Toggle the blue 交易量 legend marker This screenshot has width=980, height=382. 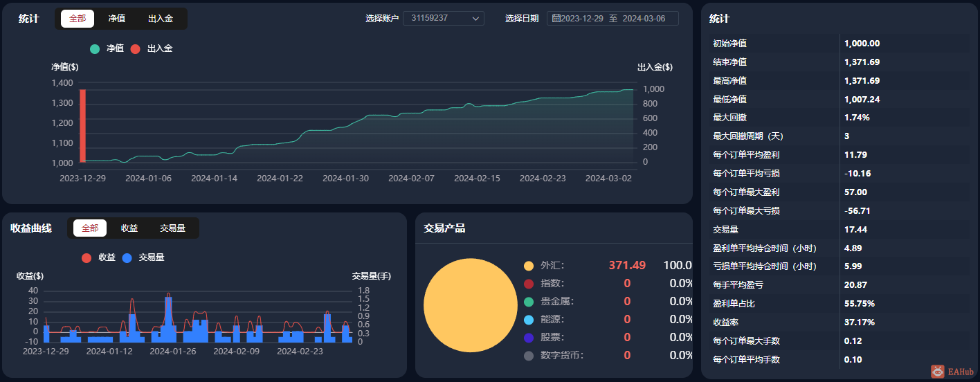(x=127, y=257)
